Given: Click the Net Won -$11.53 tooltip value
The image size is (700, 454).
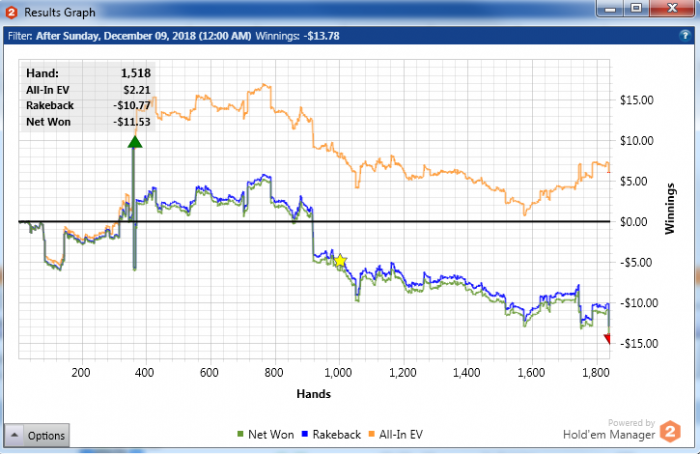Looking at the screenshot, I should (x=132, y=122).
